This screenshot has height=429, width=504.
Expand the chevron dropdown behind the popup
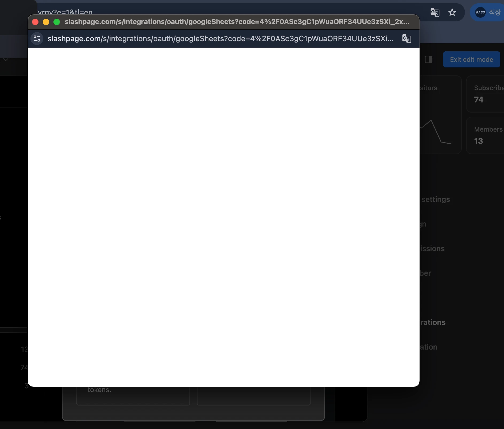6,59
